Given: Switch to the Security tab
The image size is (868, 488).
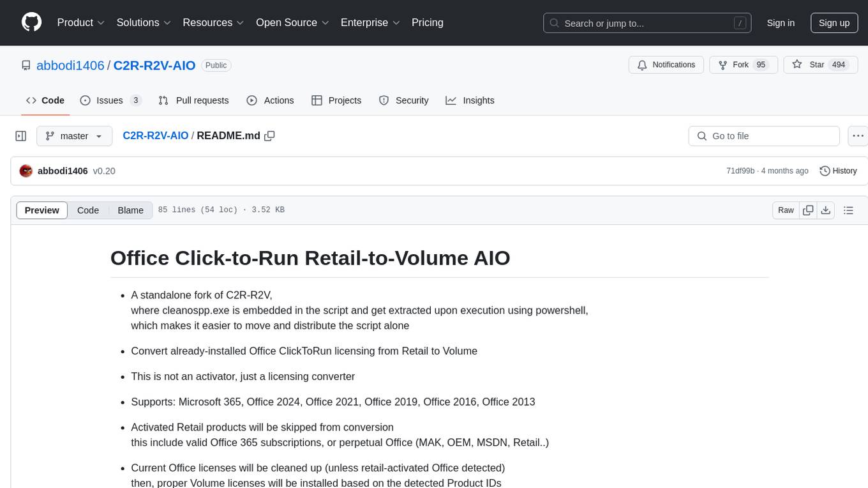Looking at the screenshot, I should point(403,100).
